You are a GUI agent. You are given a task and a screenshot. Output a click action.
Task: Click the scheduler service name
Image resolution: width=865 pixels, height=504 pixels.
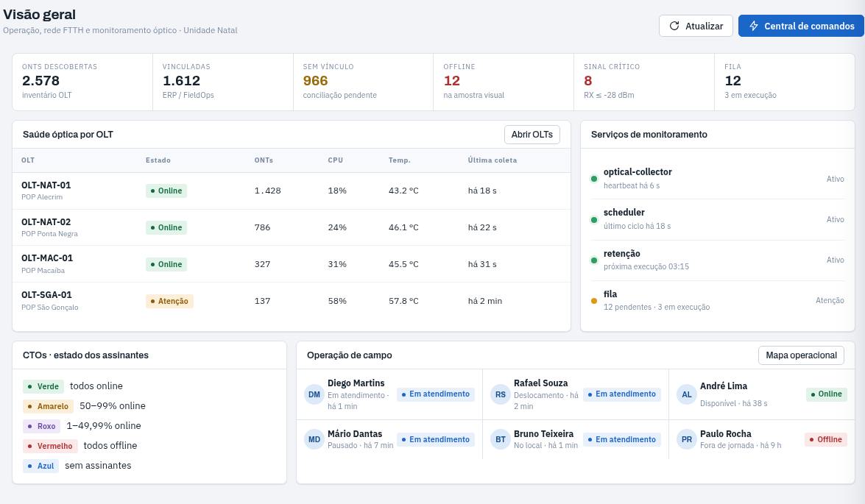pyautogui.click(x=624, y=213)
